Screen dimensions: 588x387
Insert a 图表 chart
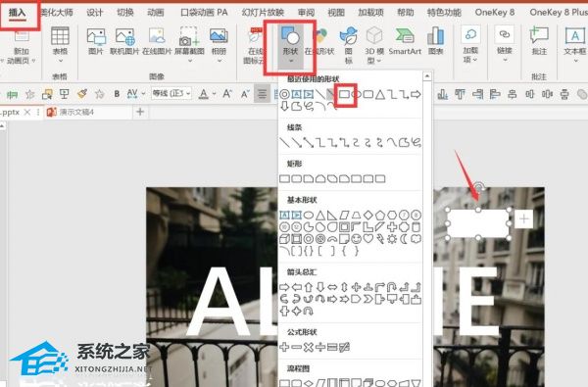[435, 41]
